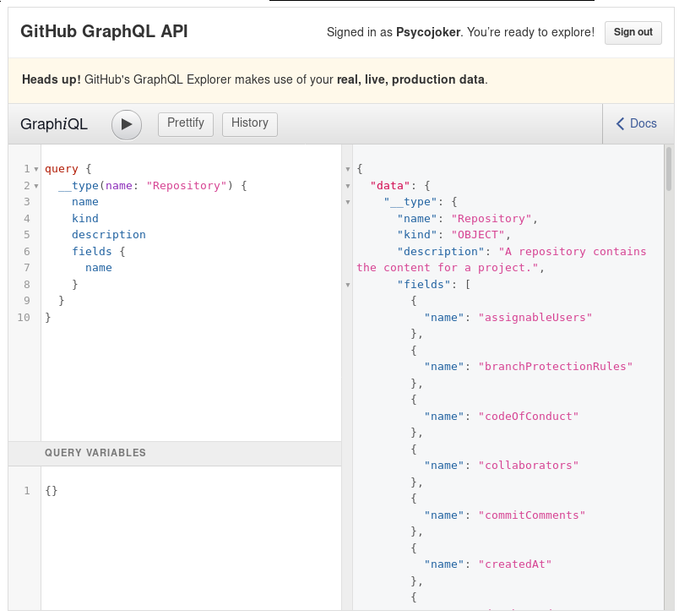Open the History panel
The width and height of the screenshot is (679, 616).
[x=249, y=124]
